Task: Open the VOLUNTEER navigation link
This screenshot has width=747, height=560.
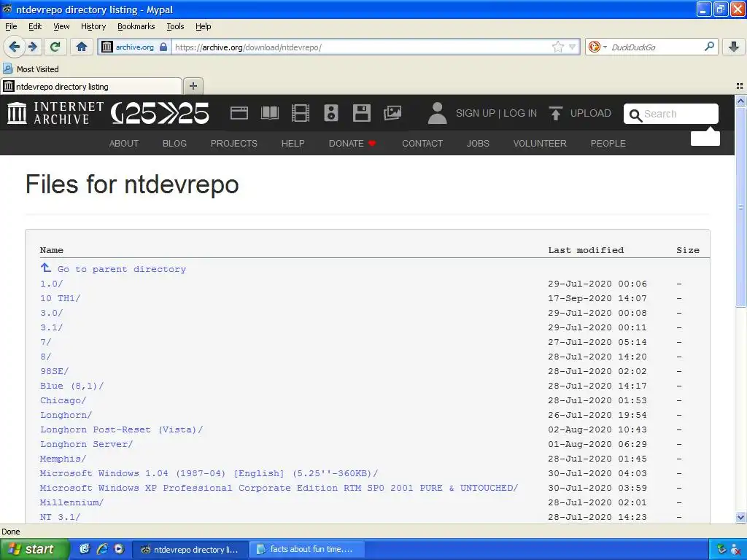Action: [540, 144]
